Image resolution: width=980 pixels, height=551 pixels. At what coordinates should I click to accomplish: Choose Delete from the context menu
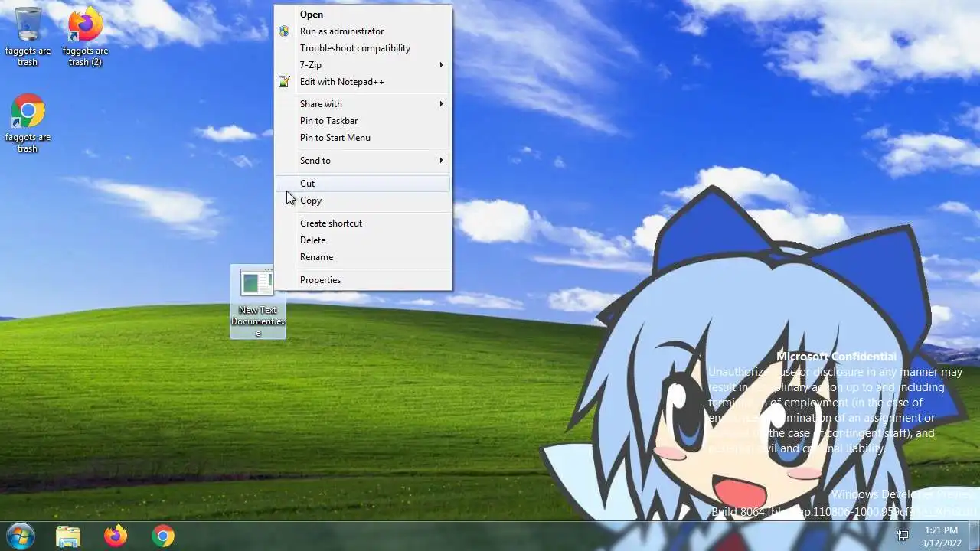point(363,240)
